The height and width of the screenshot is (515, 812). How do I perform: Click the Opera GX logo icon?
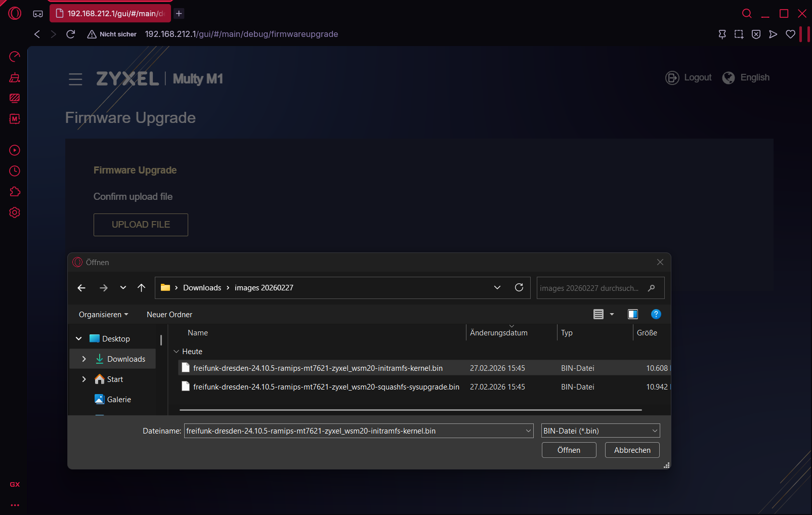click(x=15, y=14)
